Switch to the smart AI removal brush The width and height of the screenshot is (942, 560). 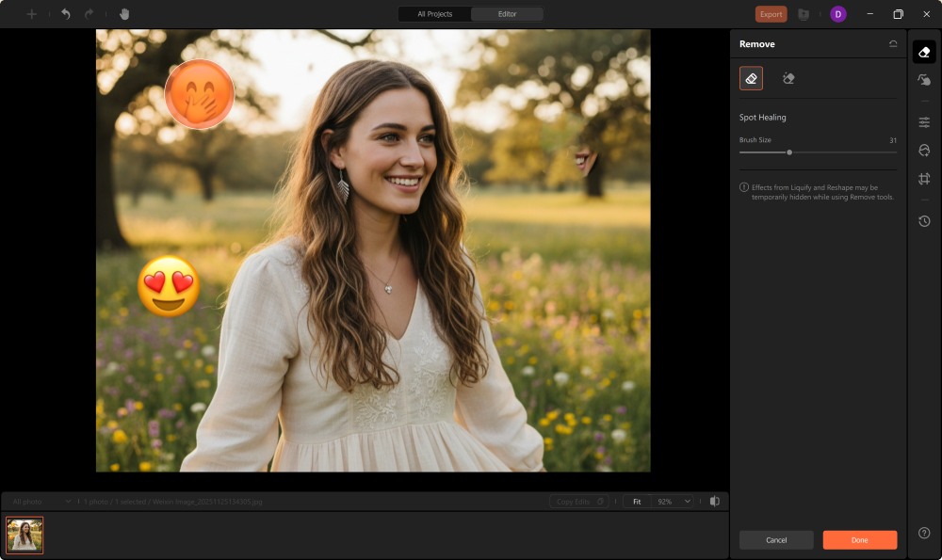[788, 78]
